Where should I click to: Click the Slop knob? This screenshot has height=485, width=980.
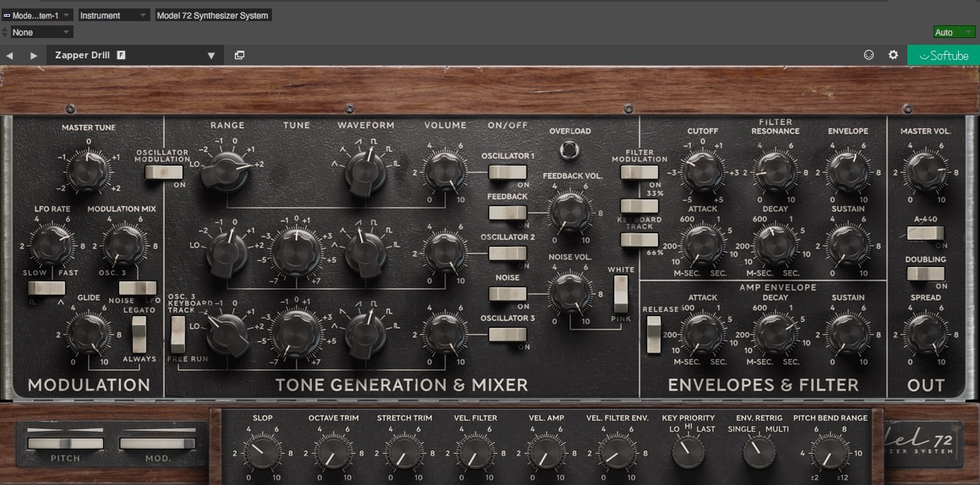click(x=262, y=453)
